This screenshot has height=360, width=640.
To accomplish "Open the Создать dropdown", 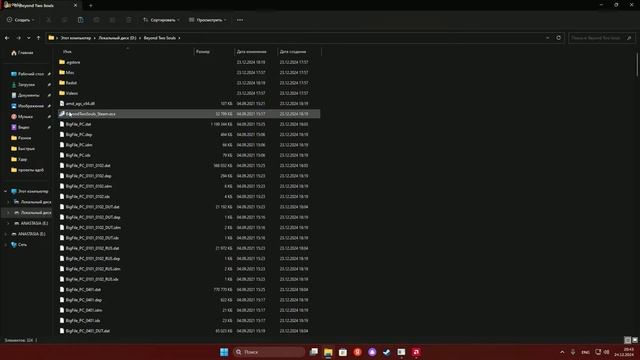I will coord(20,20).
